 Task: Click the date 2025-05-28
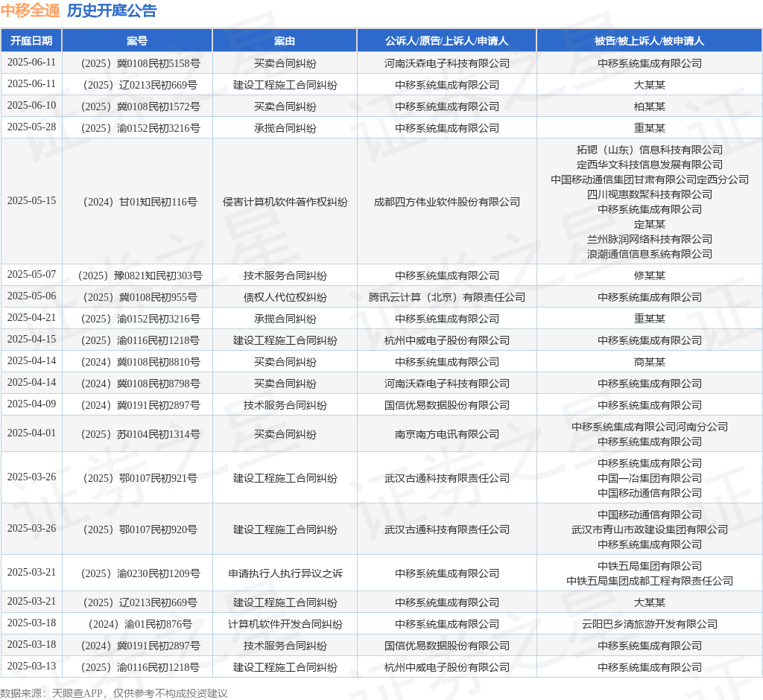point(31,127)
